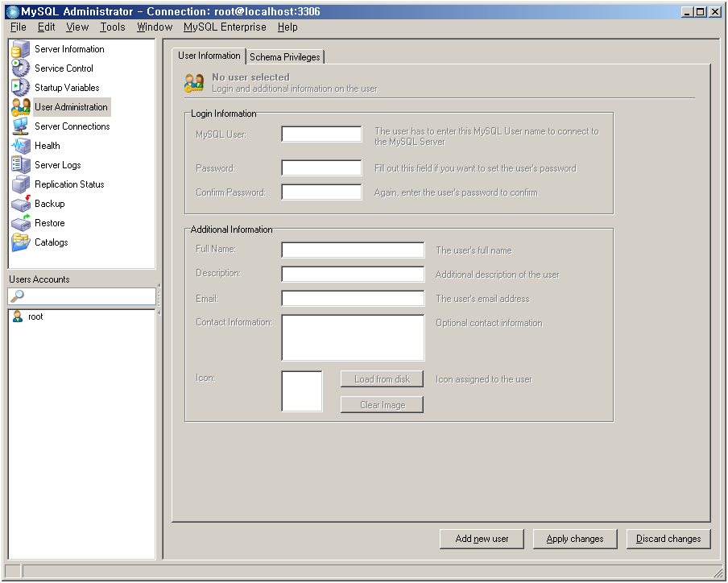Select Replication Status in sidebar
This screenshot has width=728, height=583.
(69, 184)
